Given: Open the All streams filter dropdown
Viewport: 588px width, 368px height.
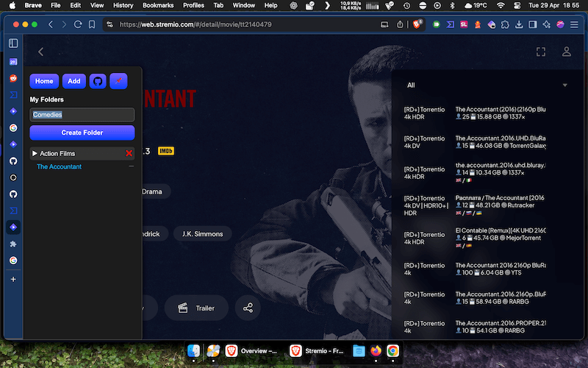Looking at the screenshot, I should 487,85.
